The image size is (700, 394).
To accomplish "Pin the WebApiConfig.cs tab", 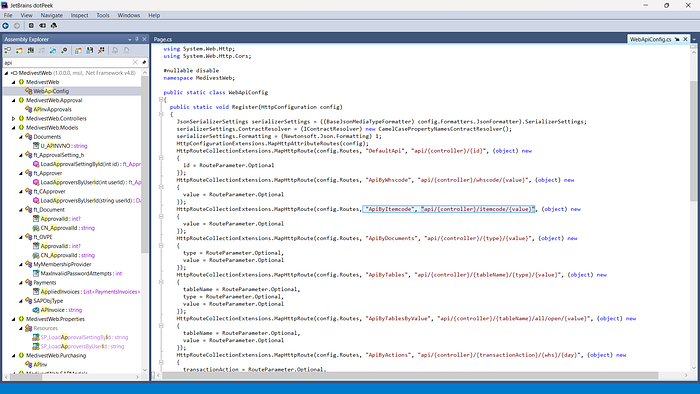I will (x=677, y=39).
